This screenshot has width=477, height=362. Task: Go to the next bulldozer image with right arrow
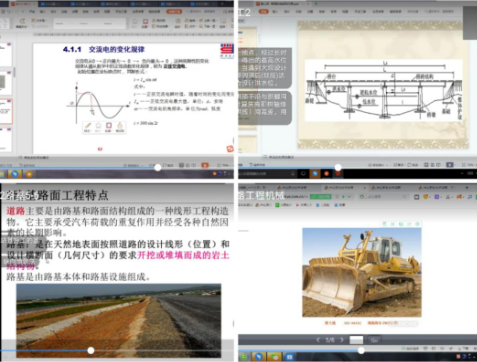(x=342, y=340)
